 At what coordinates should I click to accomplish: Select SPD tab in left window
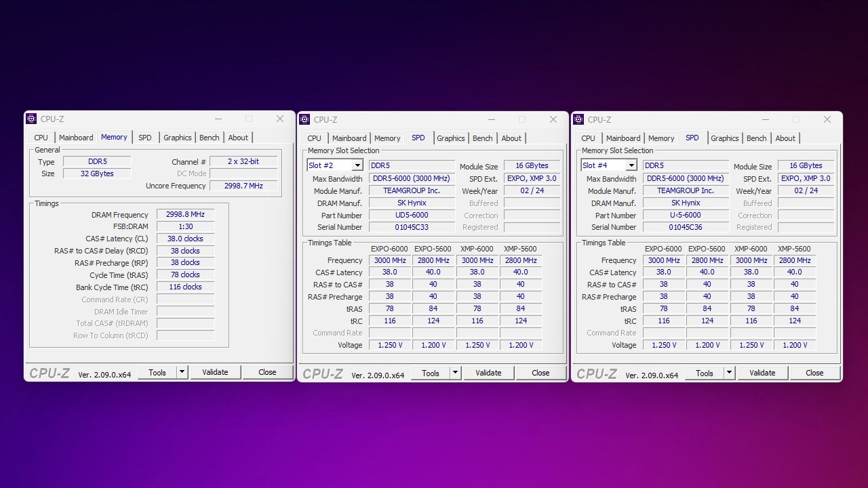click(145, 138)
